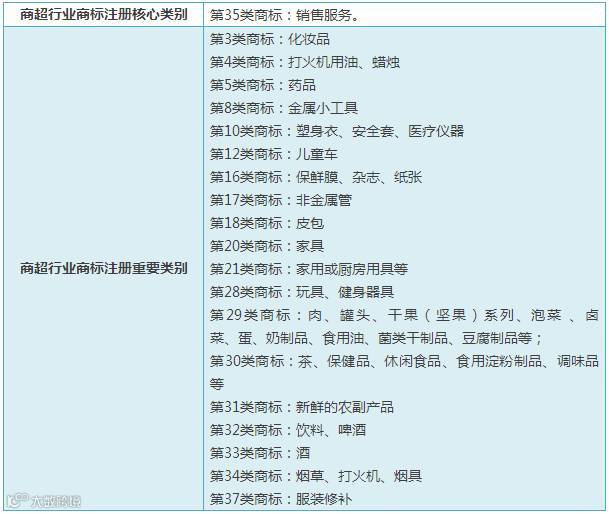Click the 第37类商标：服装修补 line
609x514 pixels.
point(281,498)
